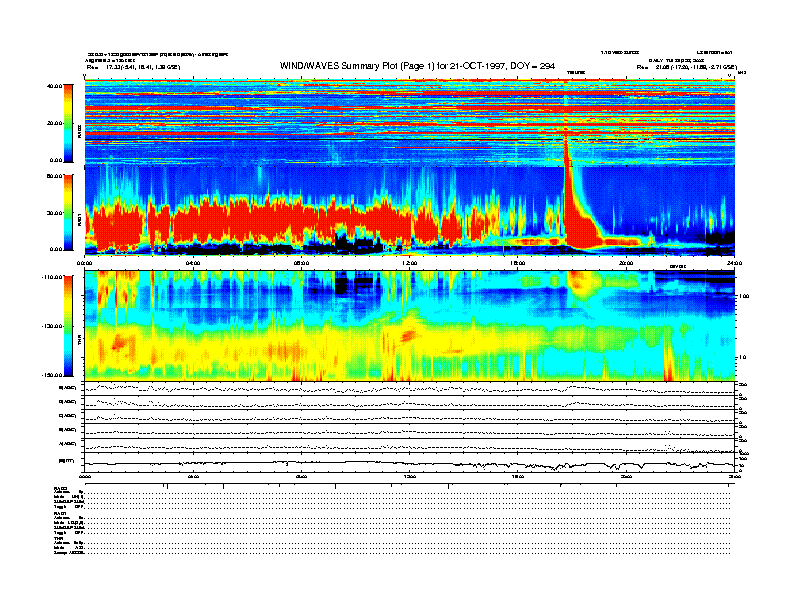Click the 12:00 tick label under RAD1 spectrogram

[x=410, y=263]
